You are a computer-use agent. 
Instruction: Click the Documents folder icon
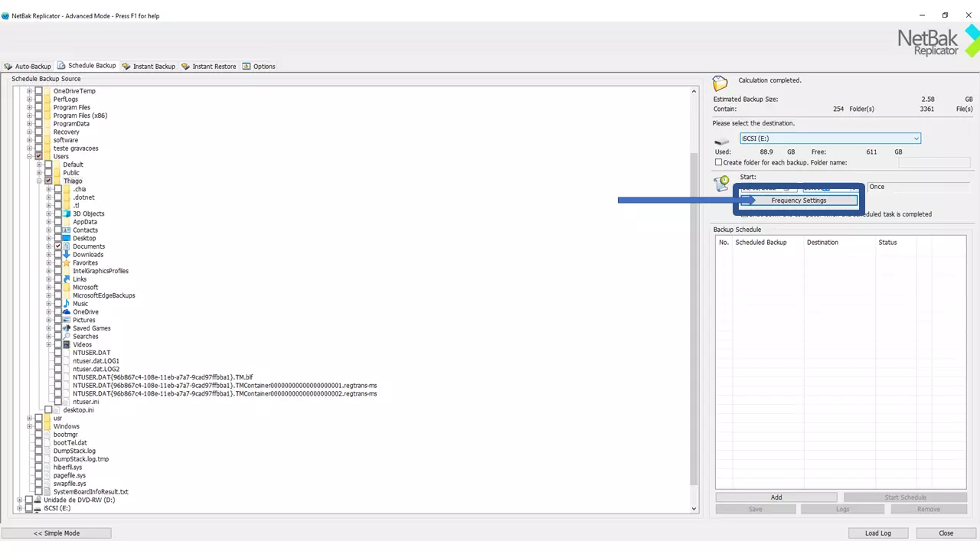67,246
